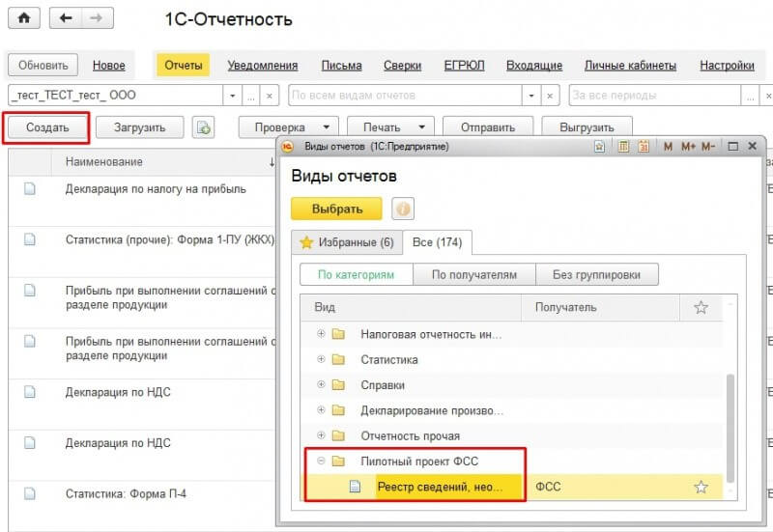Open calendar icon in dialog title bar

point(644,147)
